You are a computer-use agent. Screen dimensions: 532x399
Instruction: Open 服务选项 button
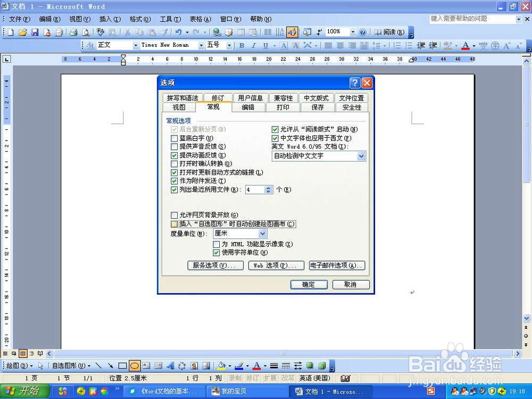pos(215,265)
